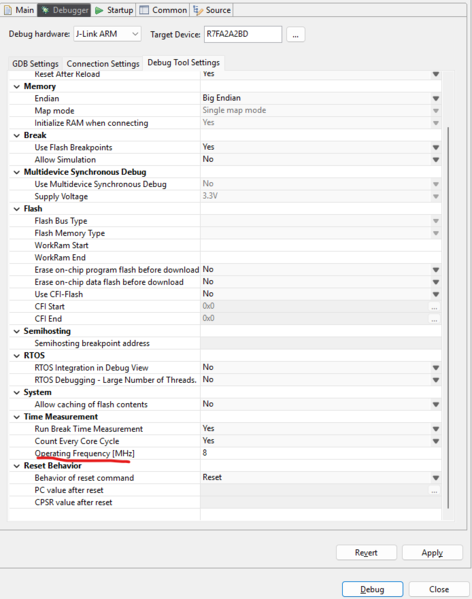Open Endian dropdown arrow
Viewport: 472px width, 599px height.
click(436, 99)
